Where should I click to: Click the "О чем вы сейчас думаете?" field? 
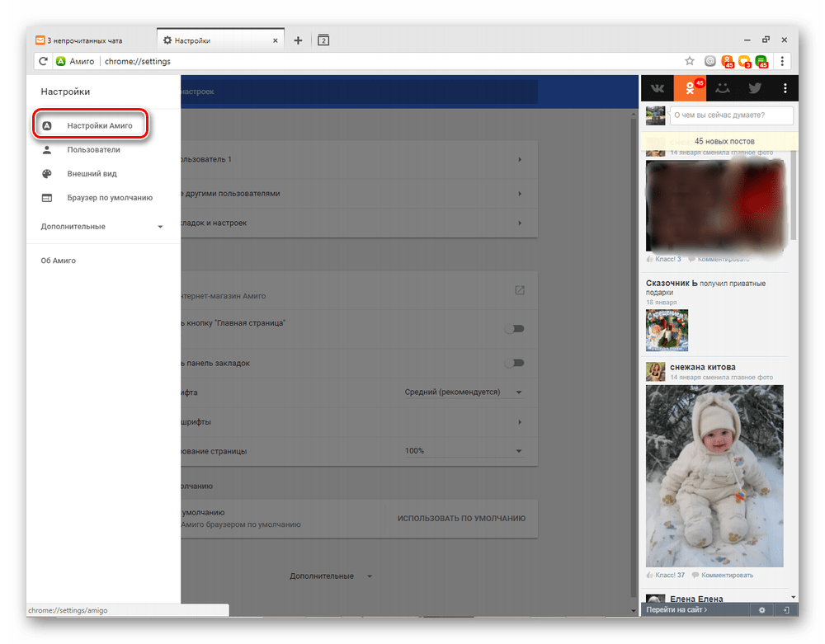731,116
